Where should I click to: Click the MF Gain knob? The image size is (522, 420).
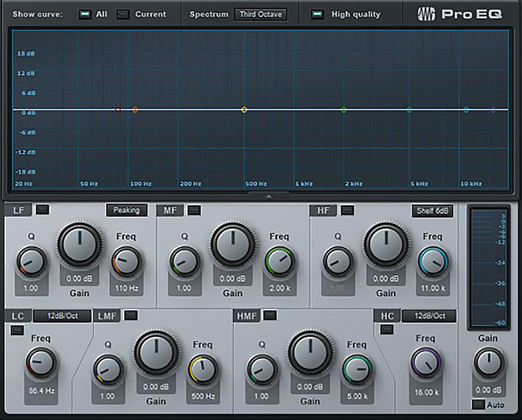[233, 244]
